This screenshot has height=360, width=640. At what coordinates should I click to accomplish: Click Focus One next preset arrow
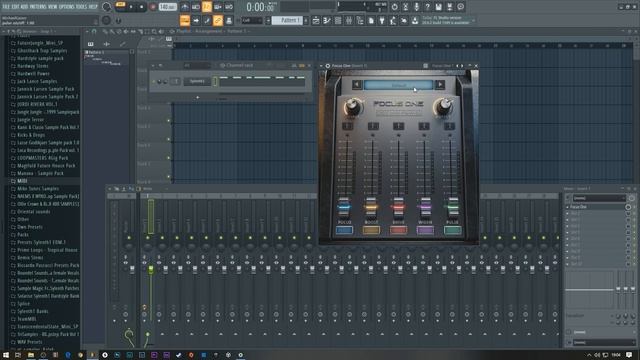tap(440, 84)
